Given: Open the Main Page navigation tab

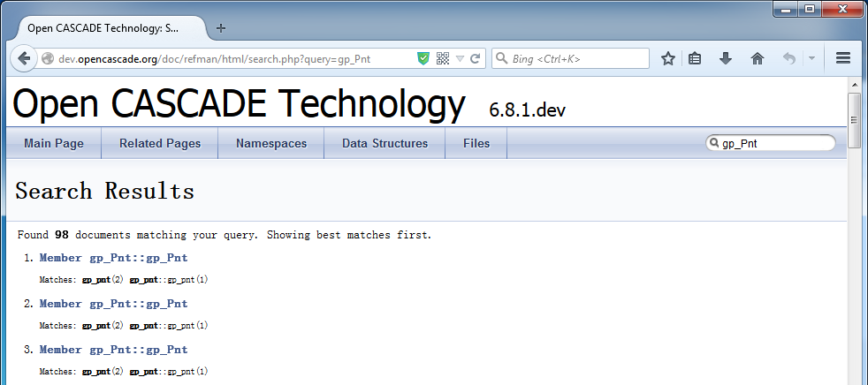Looking at the screenshot, I should pos(54,143).
